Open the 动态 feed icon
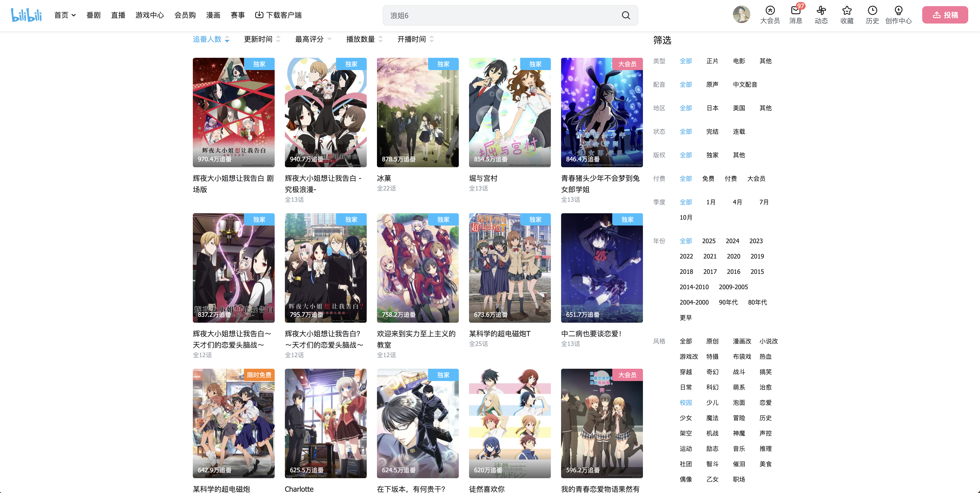 pyautogui.click(x=821, y=15)
